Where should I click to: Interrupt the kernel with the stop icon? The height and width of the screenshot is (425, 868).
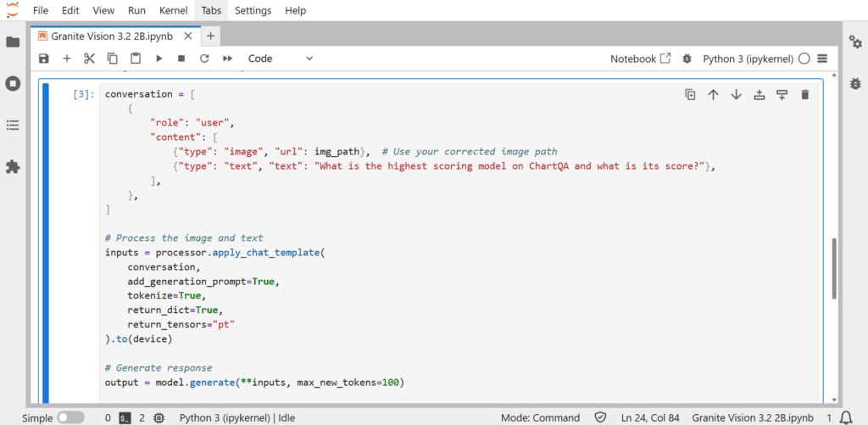[181, 59]
